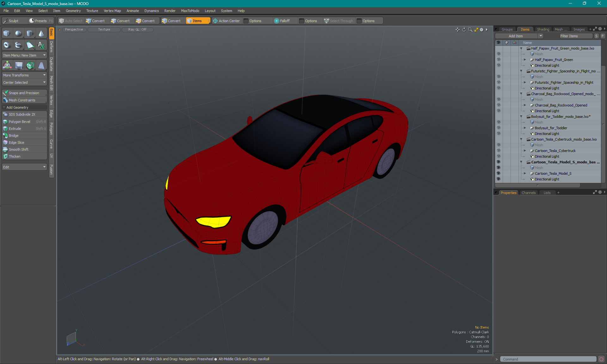
Task: Switch to the Shading tab
Action: tap(543, 29)
